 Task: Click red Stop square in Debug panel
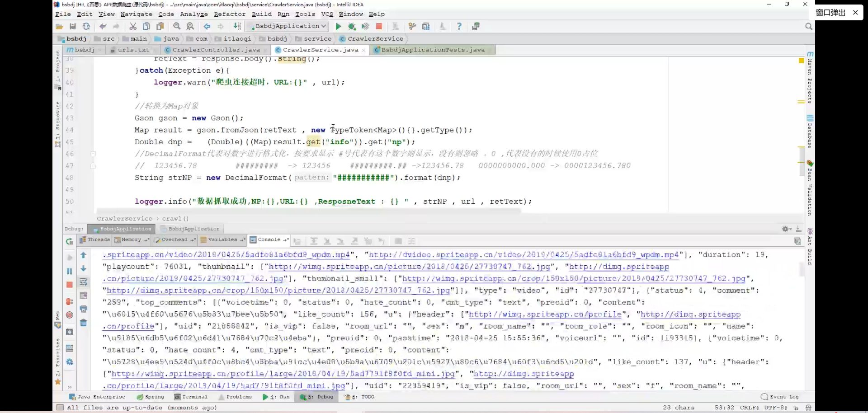coord(69,285)
